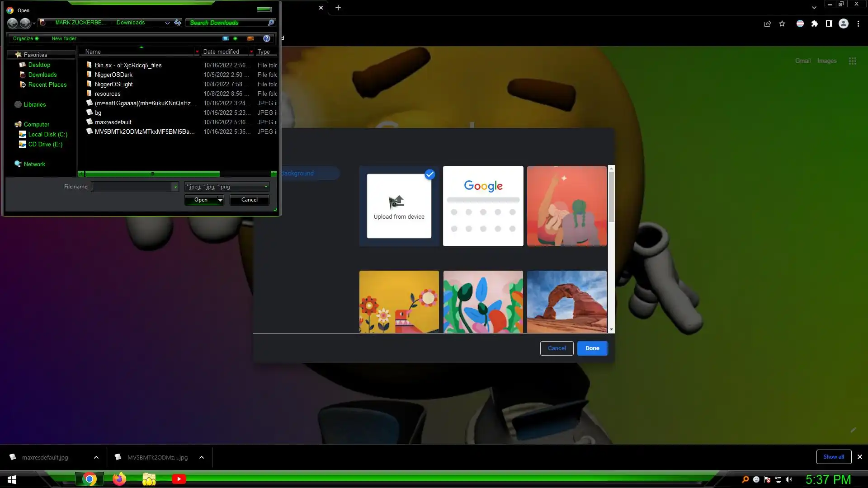Open the file dialog help icon

pos(267,38)
